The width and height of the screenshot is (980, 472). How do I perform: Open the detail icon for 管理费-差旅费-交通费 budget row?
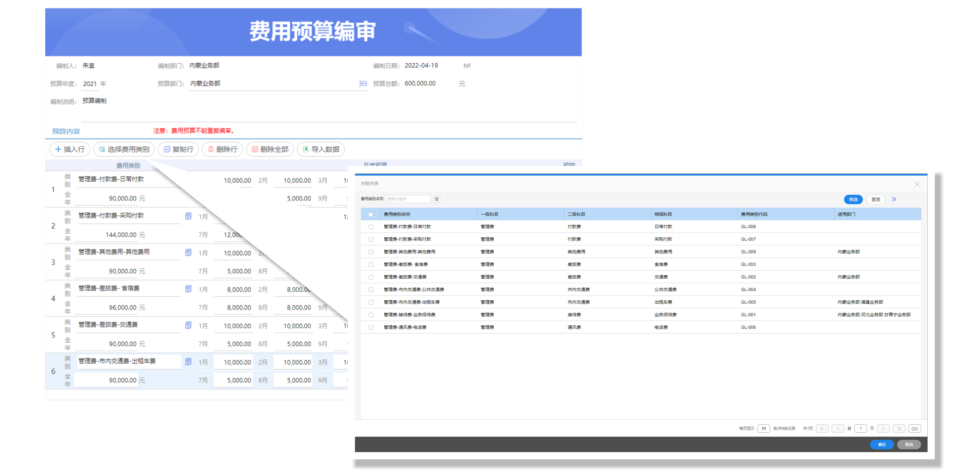point(188,325)
